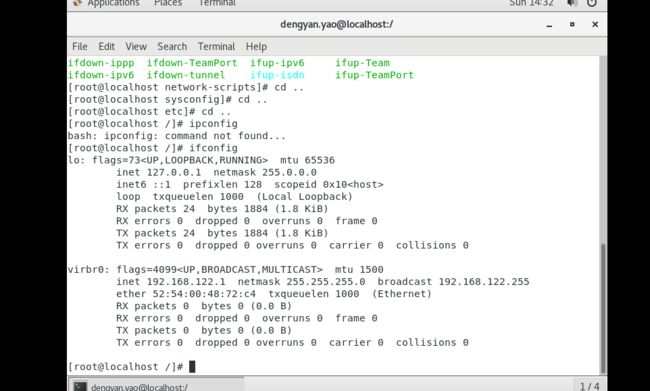Open the Applications menu in top bar
Image resolution: width=650 pixels, height=391 pixels.
[113, 3]
